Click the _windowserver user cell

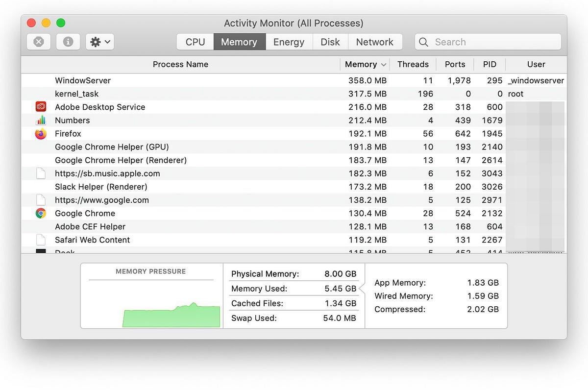(x=536, y=80)
